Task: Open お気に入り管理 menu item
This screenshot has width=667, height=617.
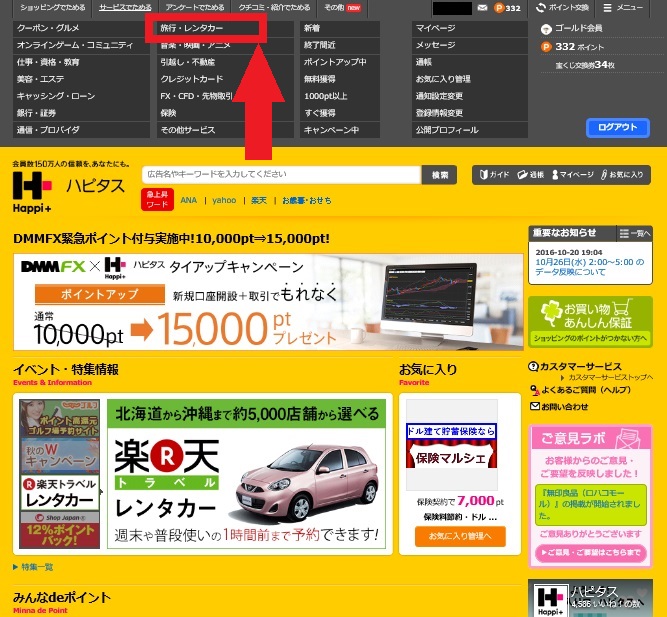Action: [470, 79]
